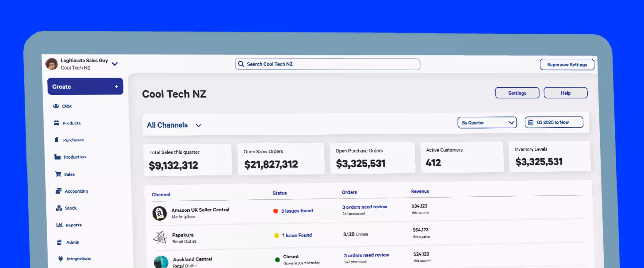
Task: Click the Reports chart icon
Action: (60, 225)
